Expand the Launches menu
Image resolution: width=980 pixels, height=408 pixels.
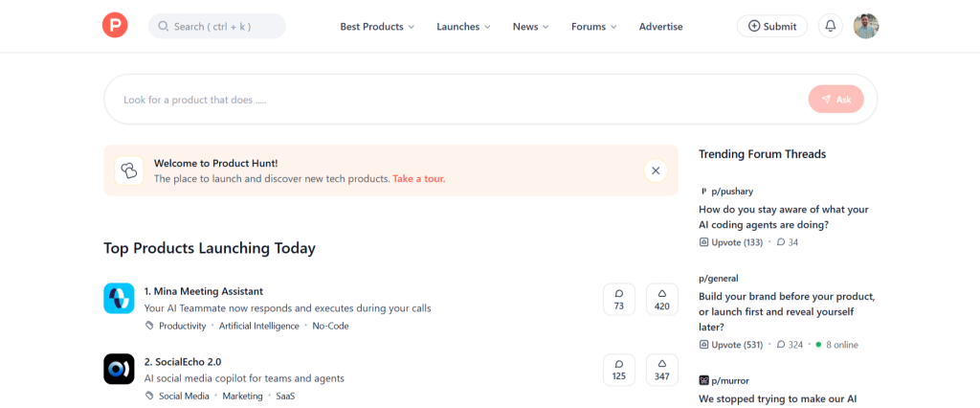coord(463,26)
